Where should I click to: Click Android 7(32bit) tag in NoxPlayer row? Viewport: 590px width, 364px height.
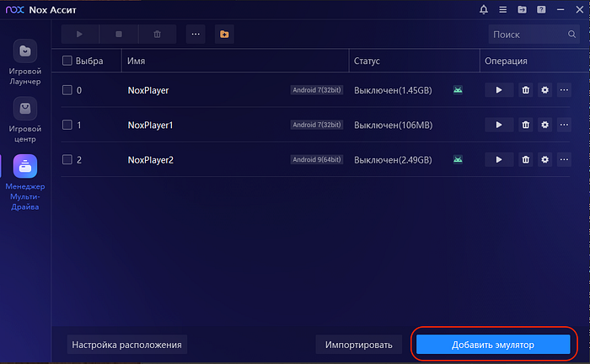tap(316, 90)
